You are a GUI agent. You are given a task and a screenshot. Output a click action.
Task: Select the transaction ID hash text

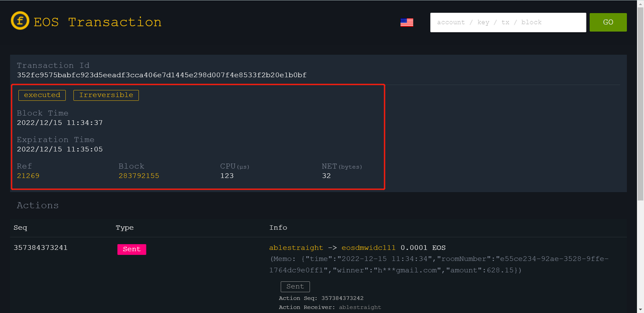[x=162, y=75]
